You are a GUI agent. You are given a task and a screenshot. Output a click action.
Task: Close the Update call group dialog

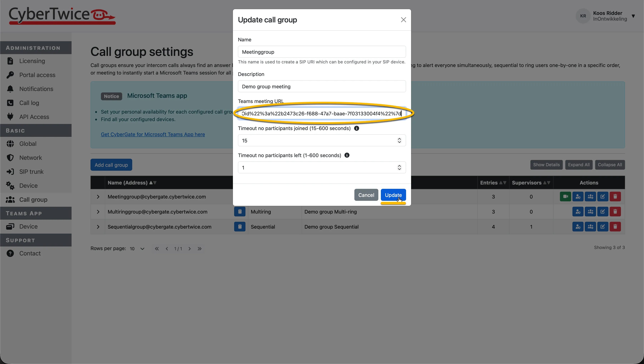coord(403,20)
